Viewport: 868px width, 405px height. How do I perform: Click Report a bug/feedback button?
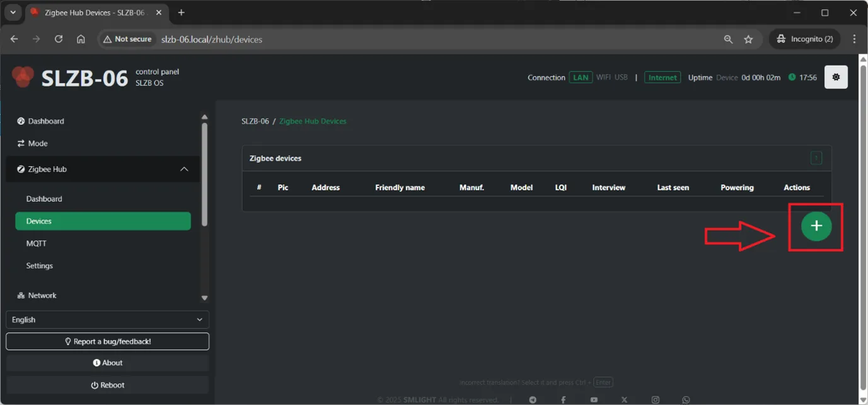107,341
